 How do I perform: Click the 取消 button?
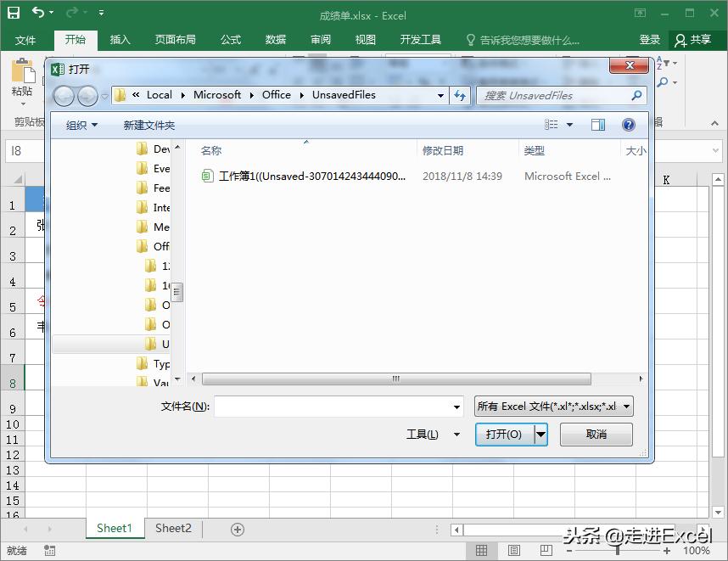pyautogui.click(x=596, y=434)
